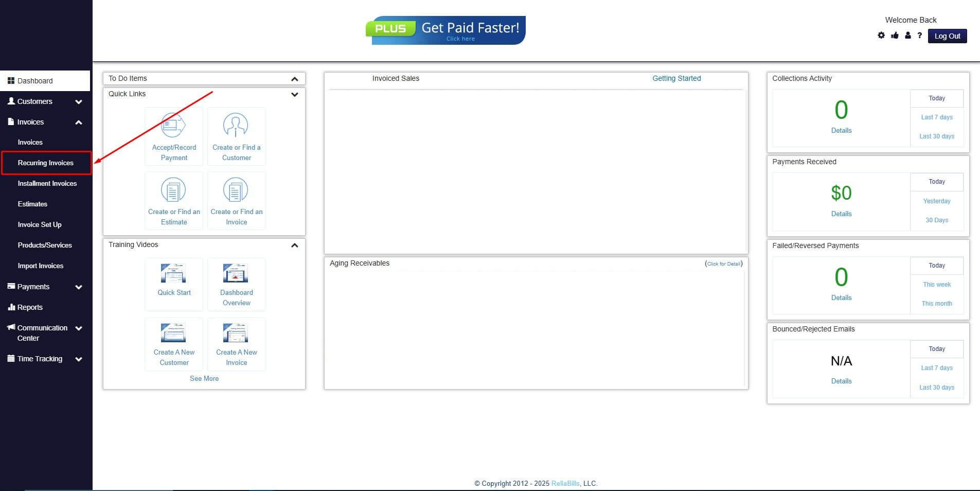The width and height of the screenshot is (980, 491).
Task: Open the Getting Started link
Action: [x=676, y=78]
